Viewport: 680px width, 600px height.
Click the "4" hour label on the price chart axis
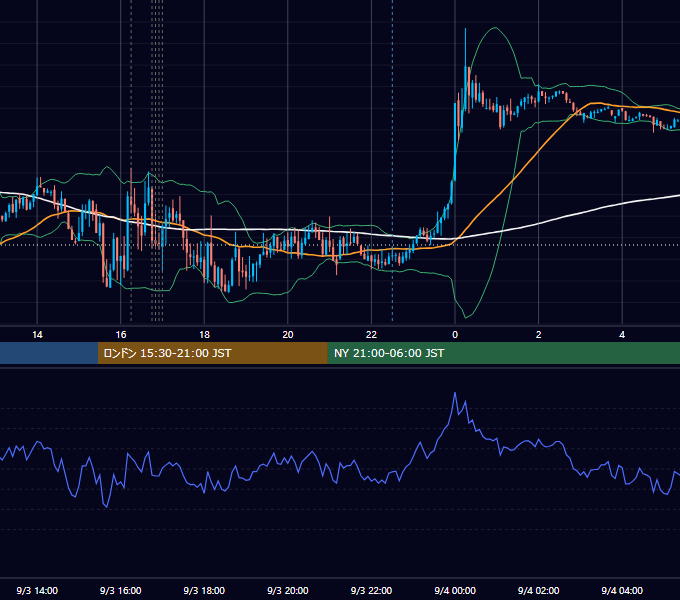pos(622,335)
